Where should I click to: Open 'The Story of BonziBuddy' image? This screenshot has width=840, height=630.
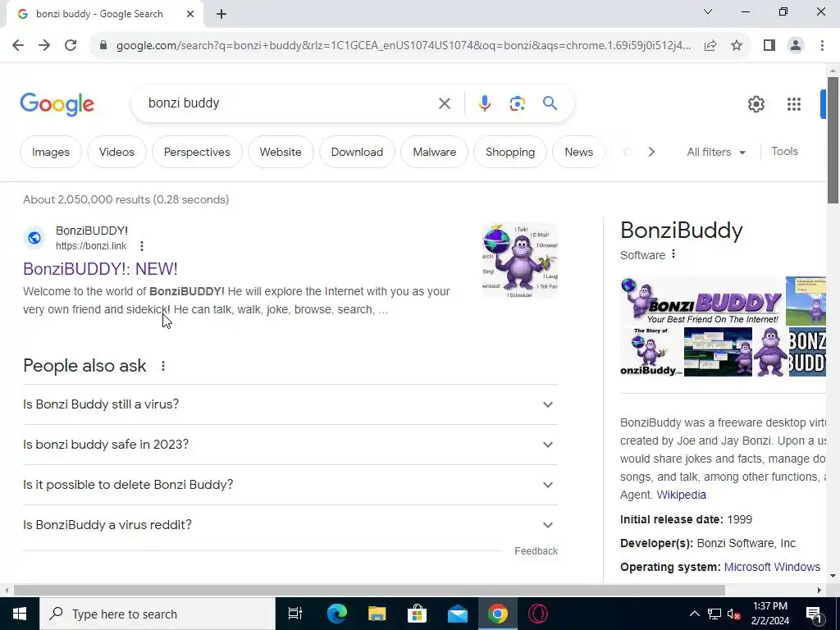pyautogui.click(x=651, y=351)
